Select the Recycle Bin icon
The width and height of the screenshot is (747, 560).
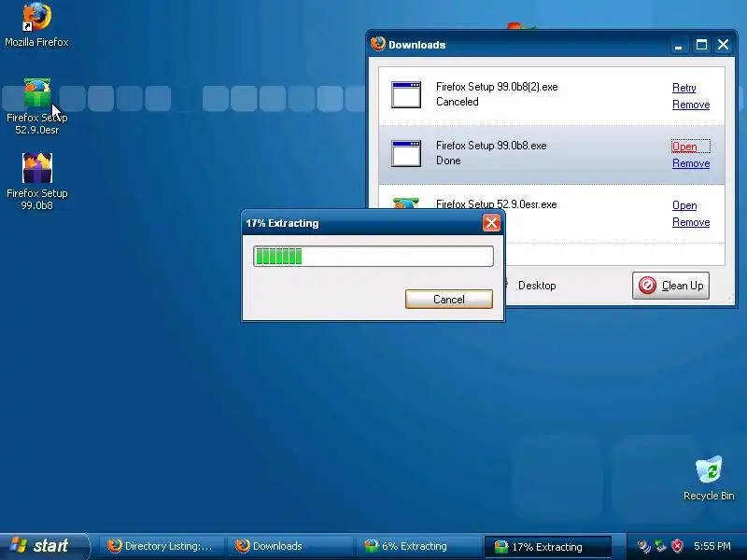[x=709, y=479]
